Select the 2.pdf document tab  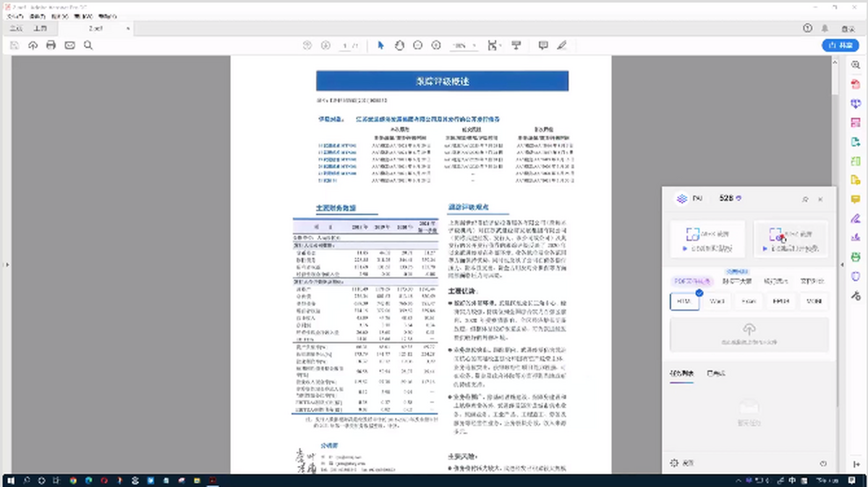click(x=95, y=29)
